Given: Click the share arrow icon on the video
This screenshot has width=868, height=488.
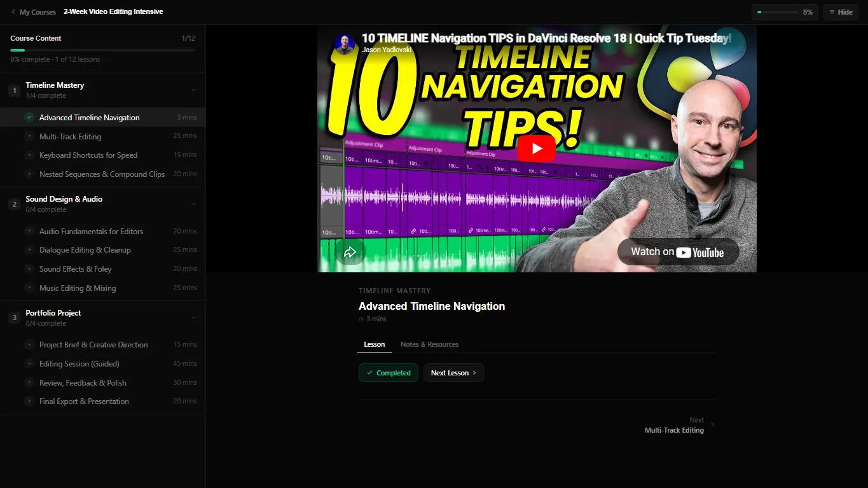Looking at the screenshot, I should (349, 253).
